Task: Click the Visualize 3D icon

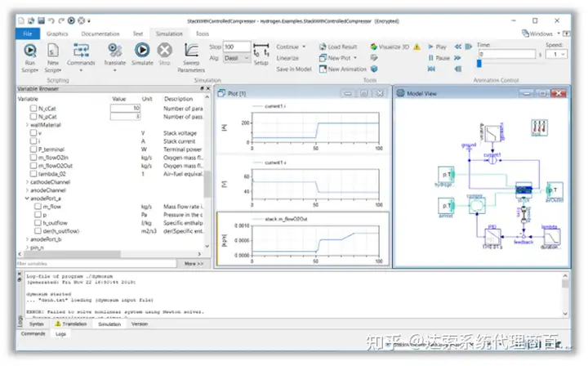Action: tap(374, 47)
